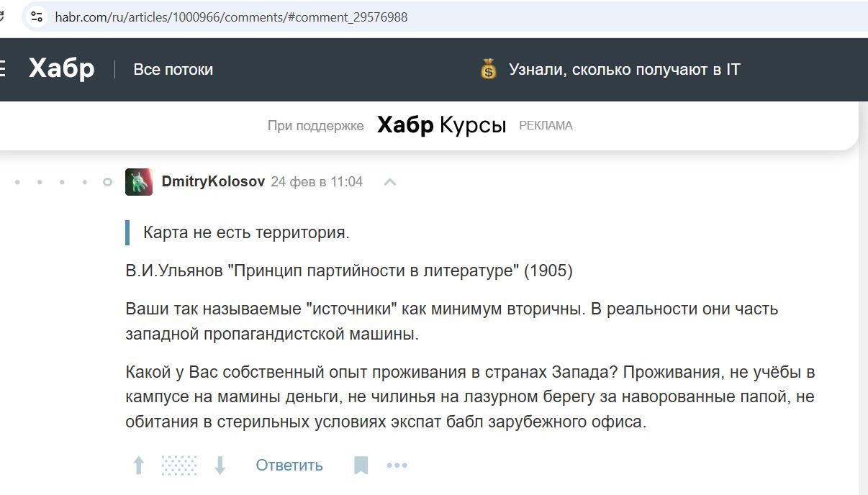The image size is (868, 495).
Task: Open the Узнали, сколько получают в IT link
Action: click(x=624, y=70)
